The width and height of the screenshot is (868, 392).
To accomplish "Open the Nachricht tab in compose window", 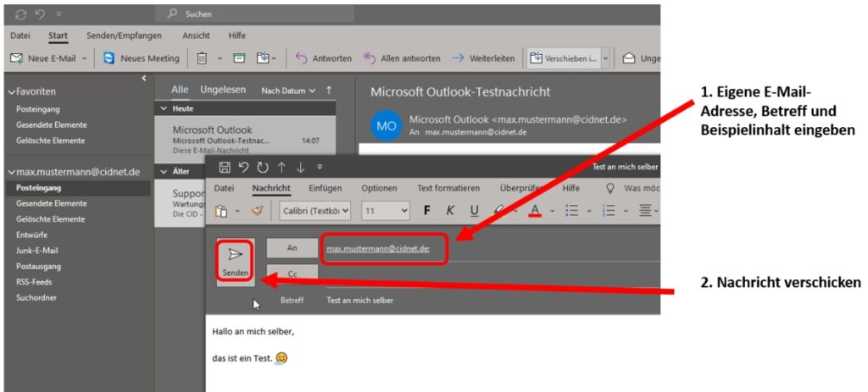I will tap(271, 189).
